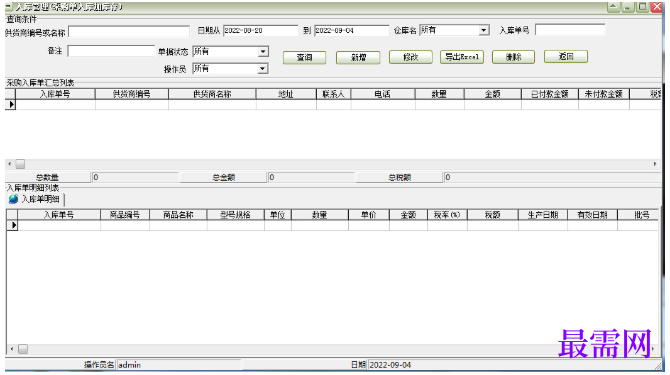Focus the 备注 input field
670x375 pixels.
pyautogui.click(x=111, y=51)
